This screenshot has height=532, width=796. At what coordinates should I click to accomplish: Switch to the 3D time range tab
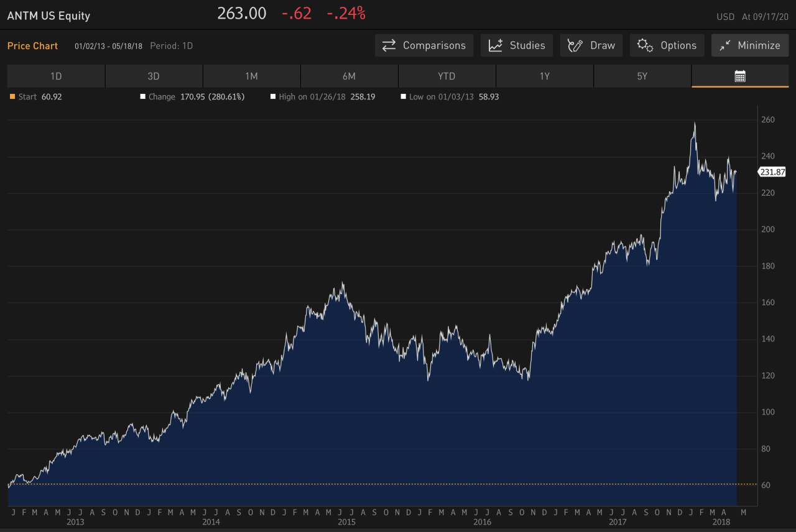click(154, 76)
